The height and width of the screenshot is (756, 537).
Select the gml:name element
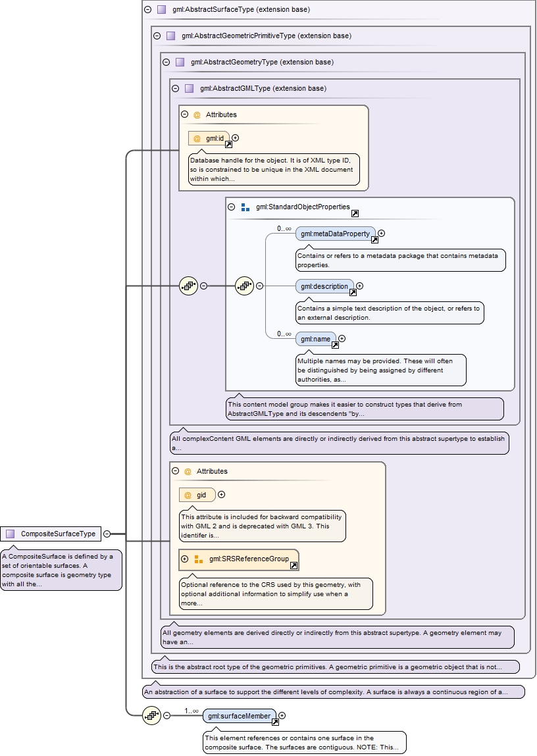(316, 338)
